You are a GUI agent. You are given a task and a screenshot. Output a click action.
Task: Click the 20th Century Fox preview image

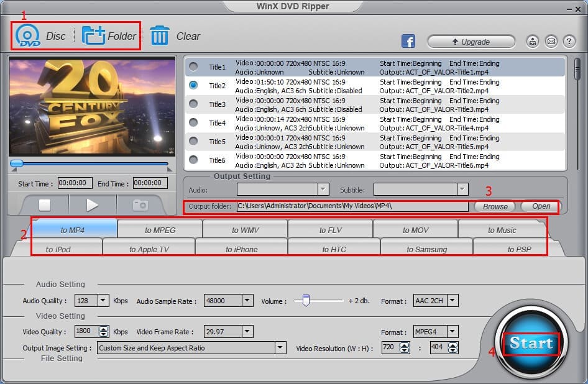[92, 106]
